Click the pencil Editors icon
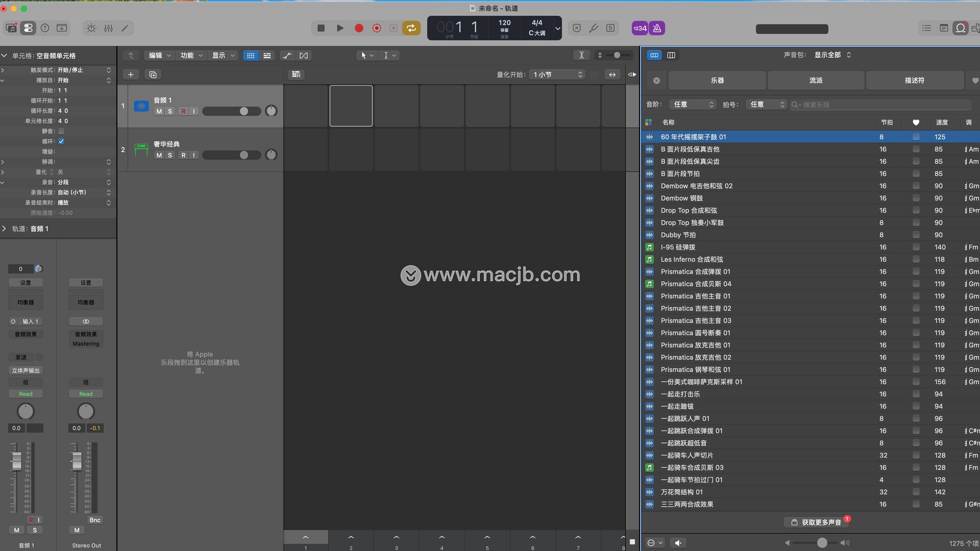980x551 pixels. [x=125, y=28]
